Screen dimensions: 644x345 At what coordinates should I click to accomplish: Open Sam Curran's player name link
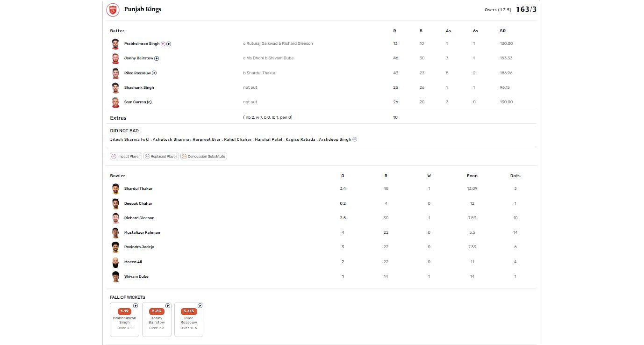tap(138, 102)
